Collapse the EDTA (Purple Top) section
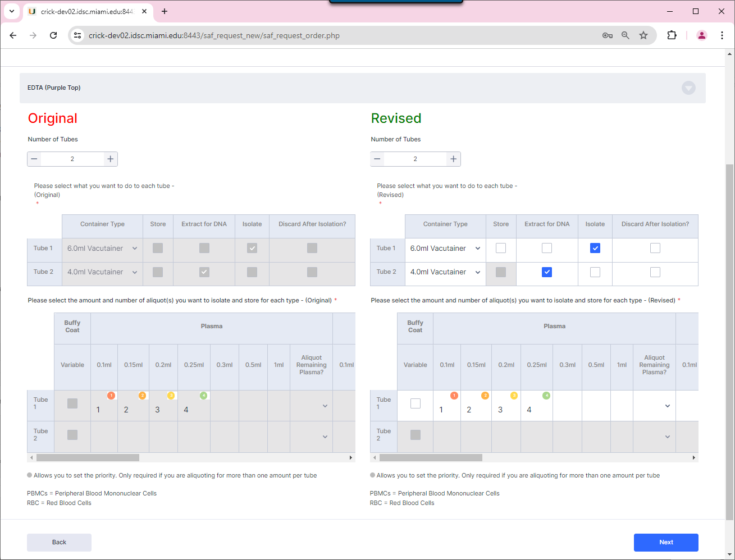 688,88
